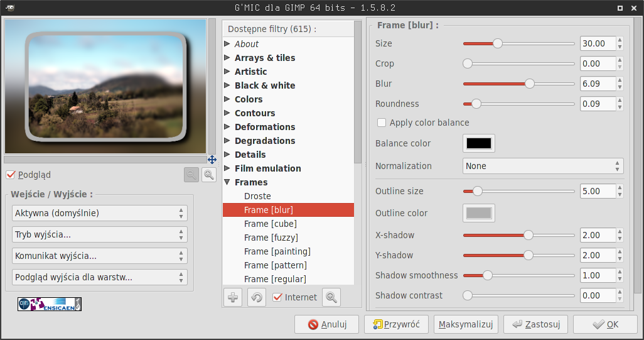
Task: Collapse the Frames category
Action: (227, 182)
